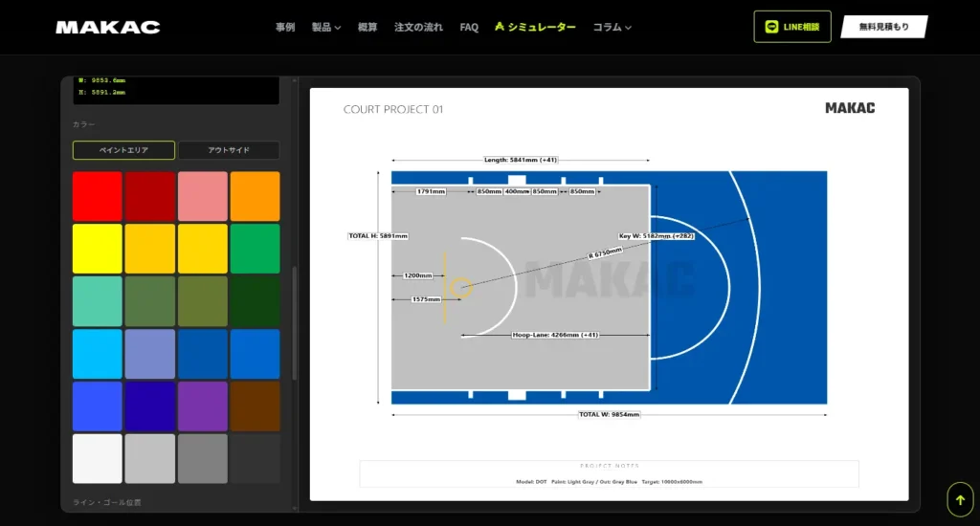Click the 400mm dimension label

[517, 191]
